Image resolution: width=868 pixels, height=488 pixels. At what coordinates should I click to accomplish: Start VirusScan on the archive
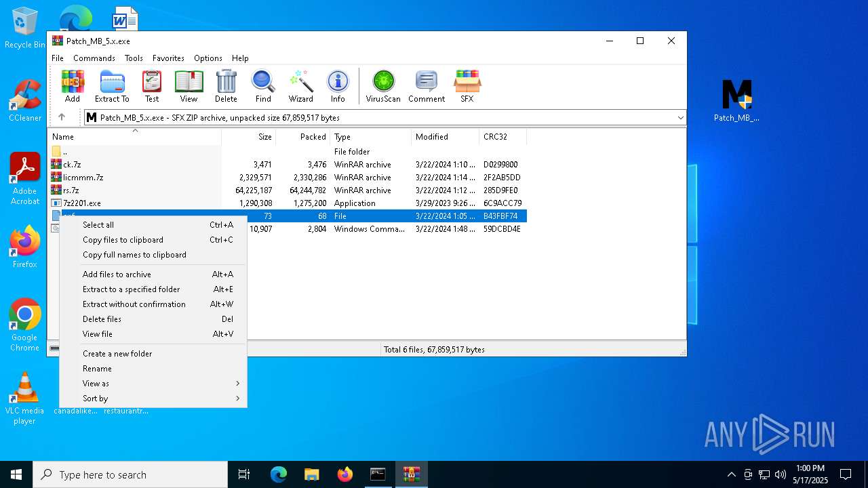click(384, 86)
